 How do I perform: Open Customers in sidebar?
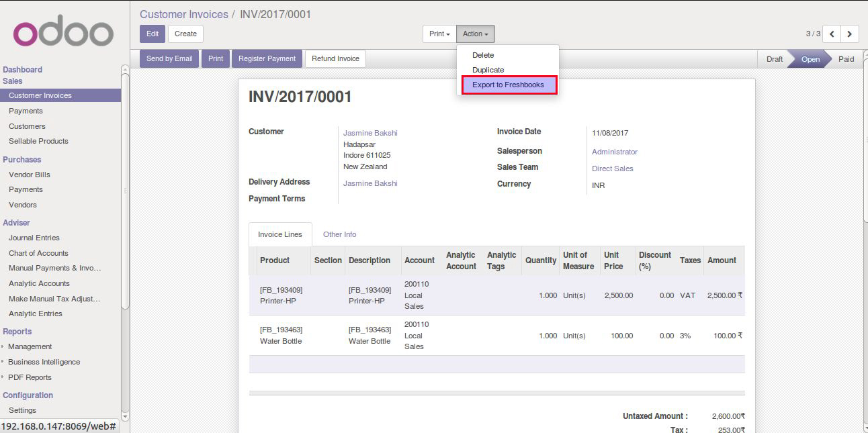tap(27, 126)
